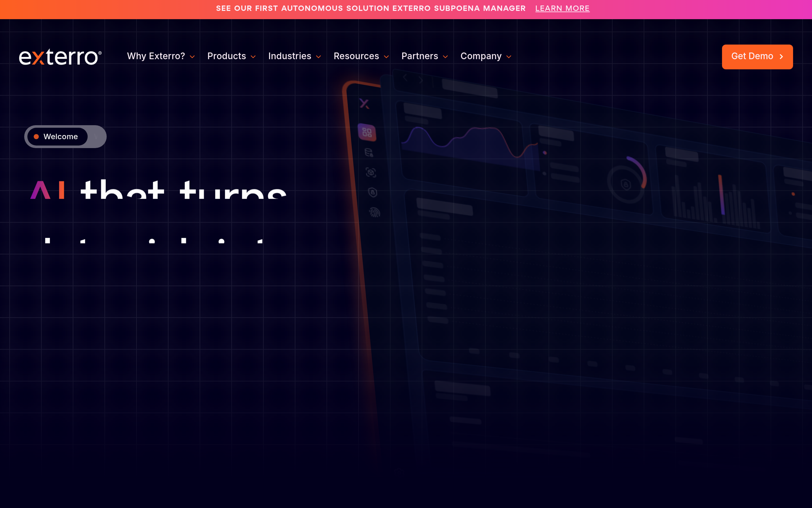Click the Exterro logo in the header
The image size is (812, 508).
(x=60, y=57)
